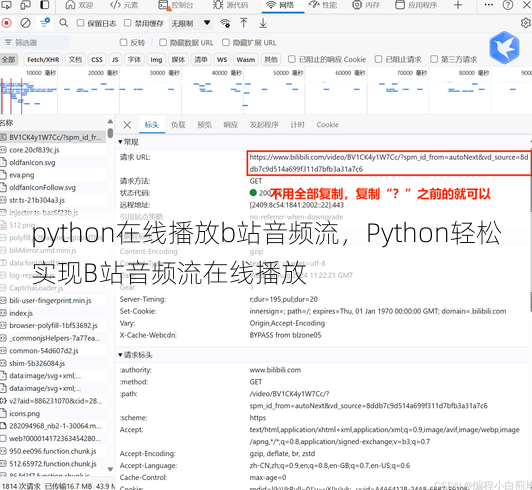Click the import HAR upload arrow
Screen dimensions: 532x490
pos(244,23)
